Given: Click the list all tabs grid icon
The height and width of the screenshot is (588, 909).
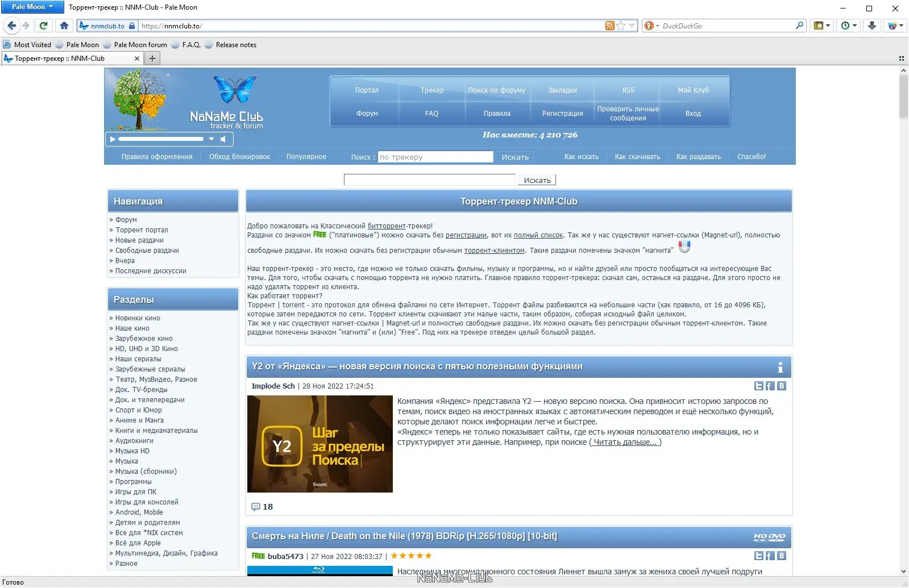Looking at the screenshot, I should click(x=901, y=59).
